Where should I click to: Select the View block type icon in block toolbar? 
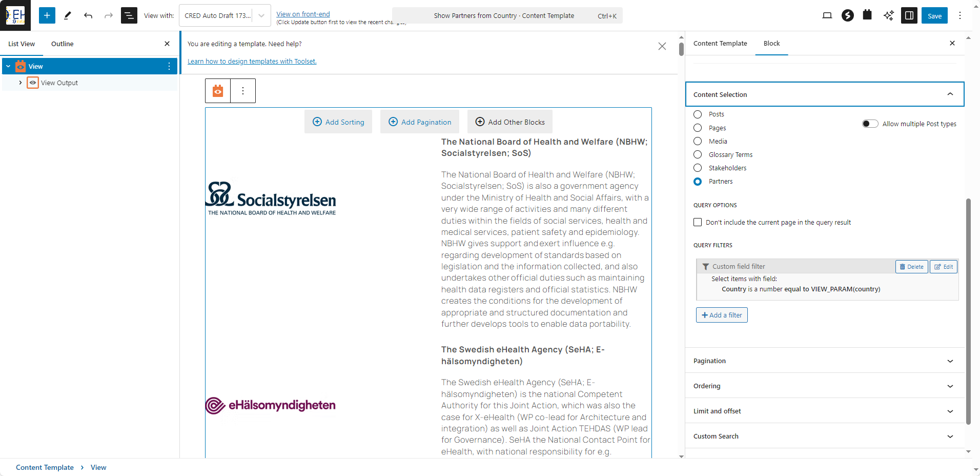coord(218,91)
